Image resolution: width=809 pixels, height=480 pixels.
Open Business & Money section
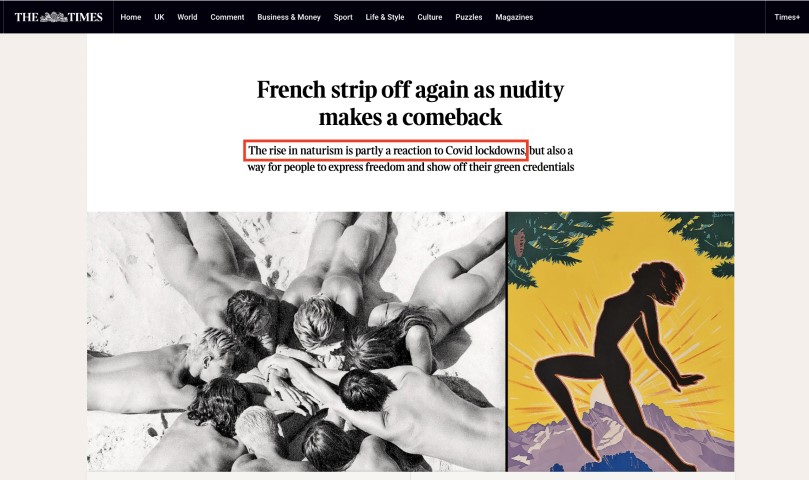(289, 17)
